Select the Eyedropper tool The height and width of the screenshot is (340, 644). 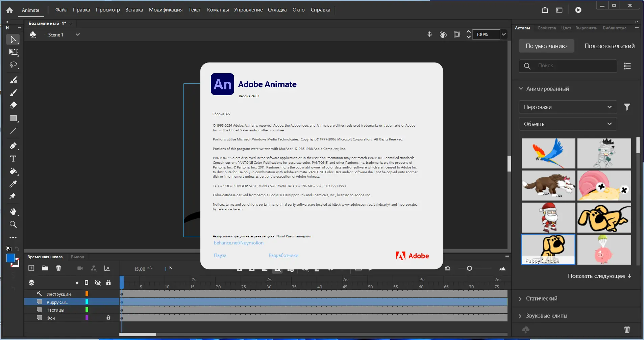pos(13,184)
